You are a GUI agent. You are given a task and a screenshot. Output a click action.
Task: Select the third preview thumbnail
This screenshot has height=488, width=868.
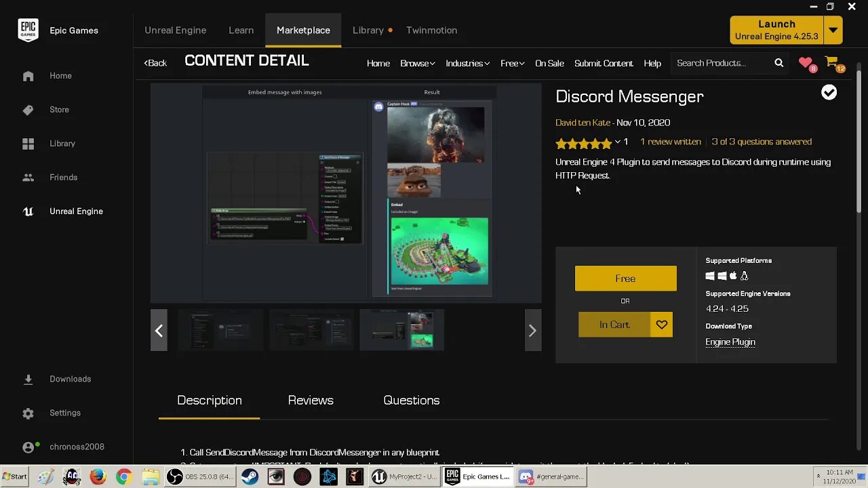402,330
